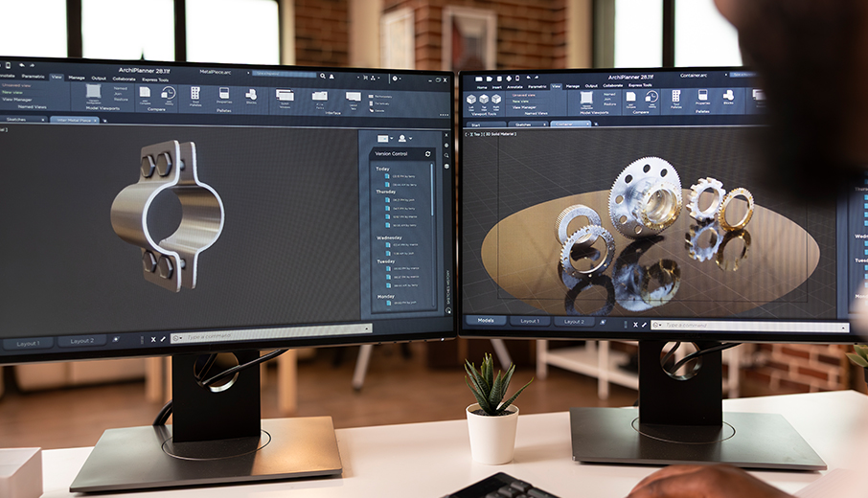Click Join in Model Viewports on right monitor
This screenshot has width=868, height=498.
point(607,99)
